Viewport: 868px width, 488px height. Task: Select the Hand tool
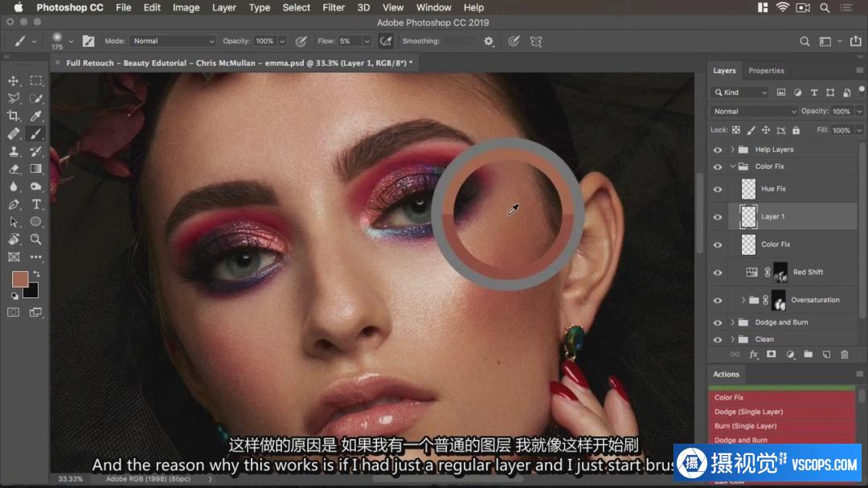tap(14, 240)
